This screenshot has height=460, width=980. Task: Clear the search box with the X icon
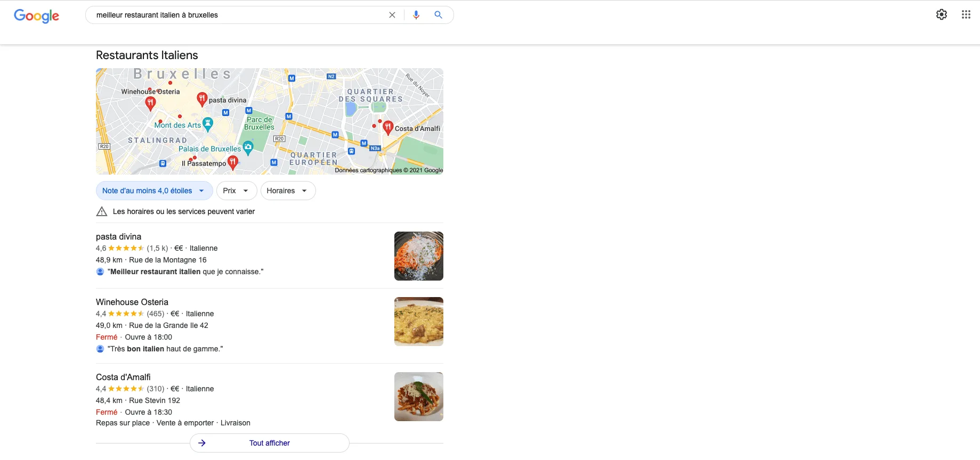tap(392, 15)
